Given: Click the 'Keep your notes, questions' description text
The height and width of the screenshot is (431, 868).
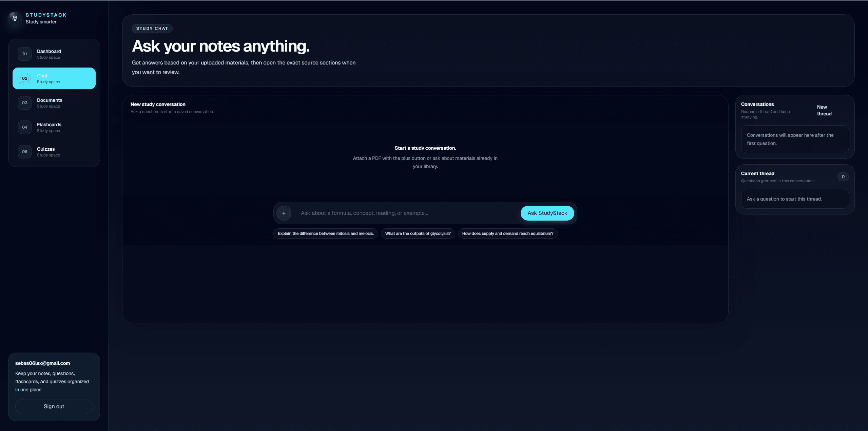Looking at the screenshot, I should [52, 381].
